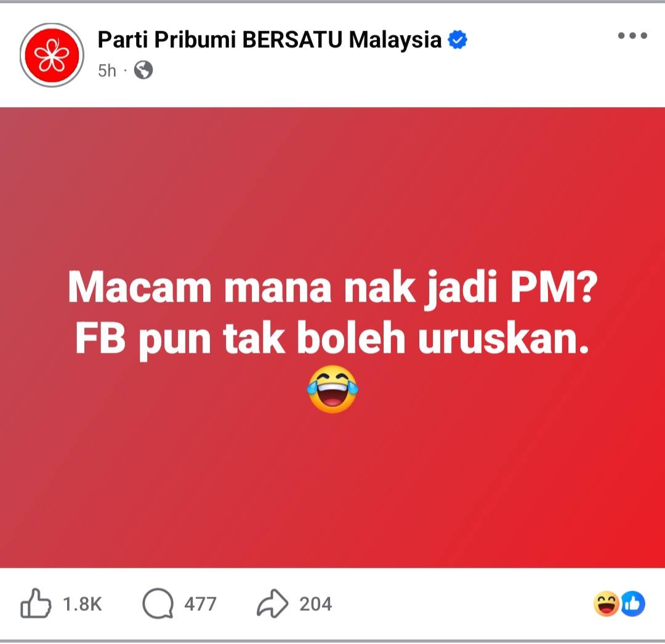Open the BERSATU page profile picture
665x644 pixels.
pyautogui.click(x=52, y=55)
